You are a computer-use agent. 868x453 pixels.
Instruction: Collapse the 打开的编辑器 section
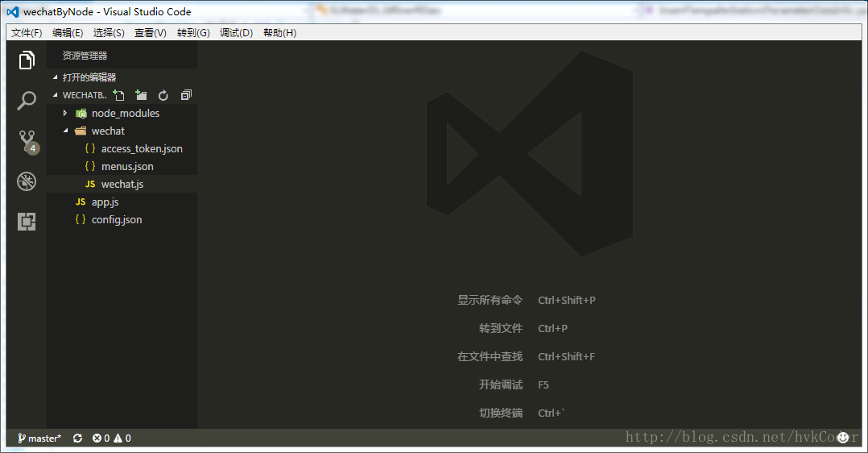(x=56, y=77)
